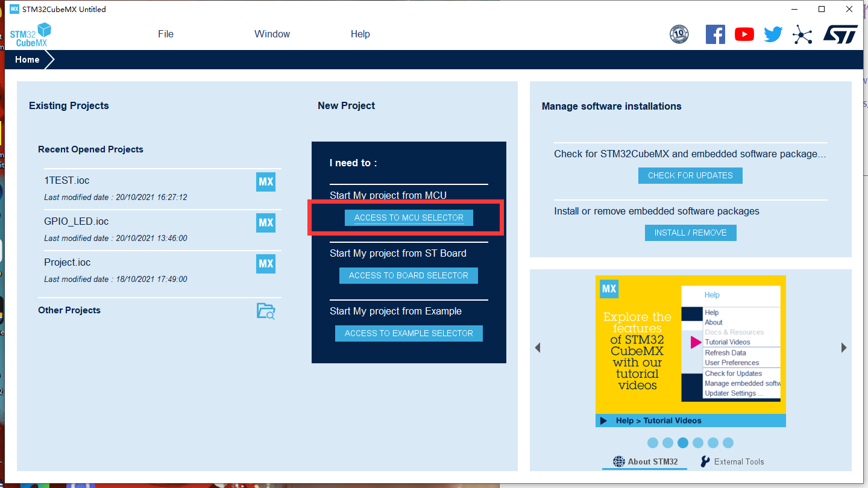Click the MX icon beside Project.ioc

click(x=266, y=264)
